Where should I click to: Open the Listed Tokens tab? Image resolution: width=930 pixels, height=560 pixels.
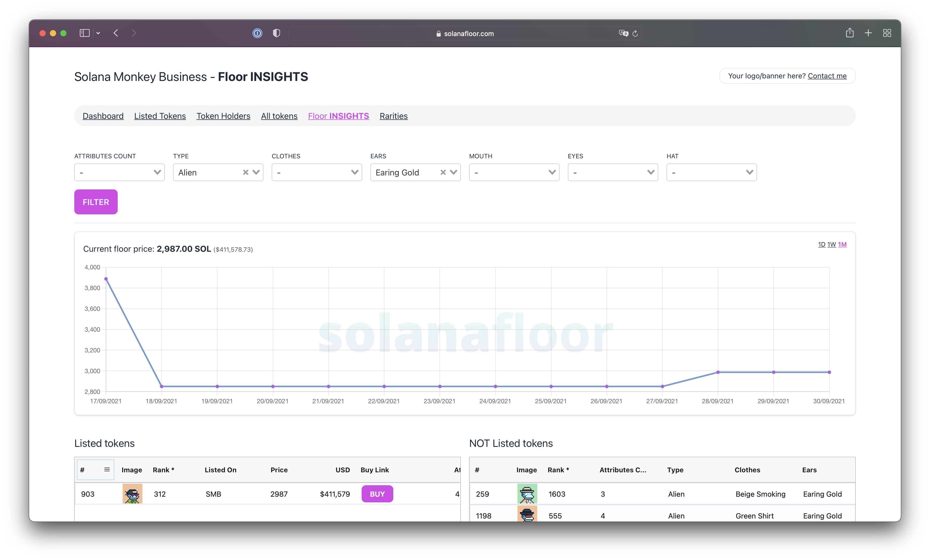160,116
